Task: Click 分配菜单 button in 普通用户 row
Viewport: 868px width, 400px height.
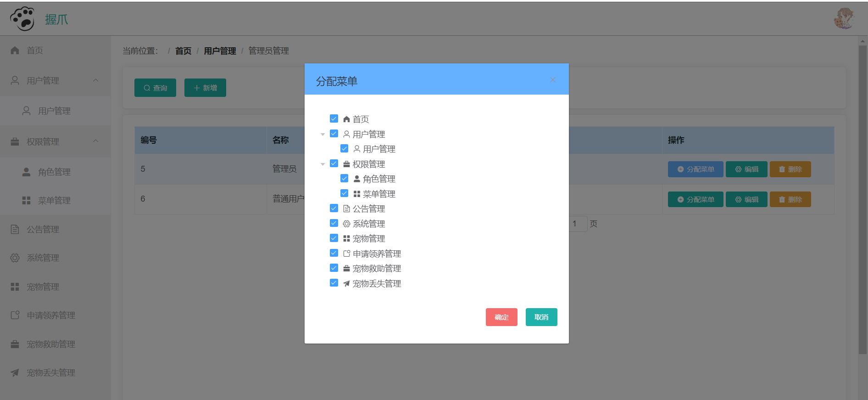Action: point(696,199)
